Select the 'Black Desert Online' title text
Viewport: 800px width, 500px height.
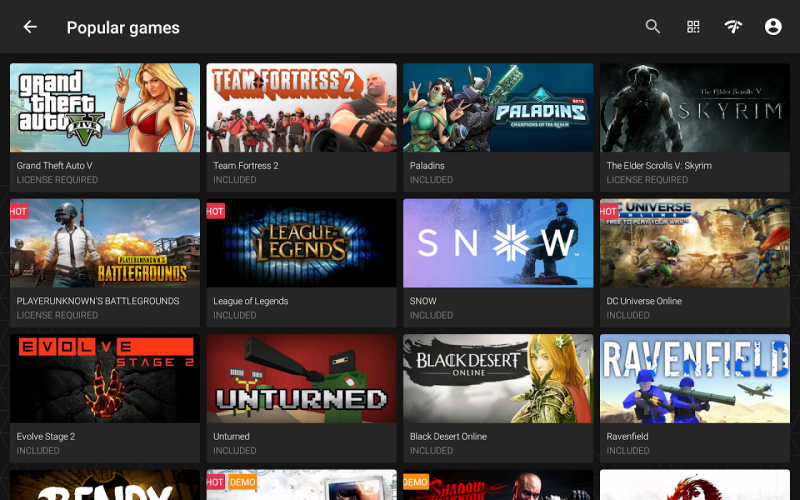tap(448, 437)
